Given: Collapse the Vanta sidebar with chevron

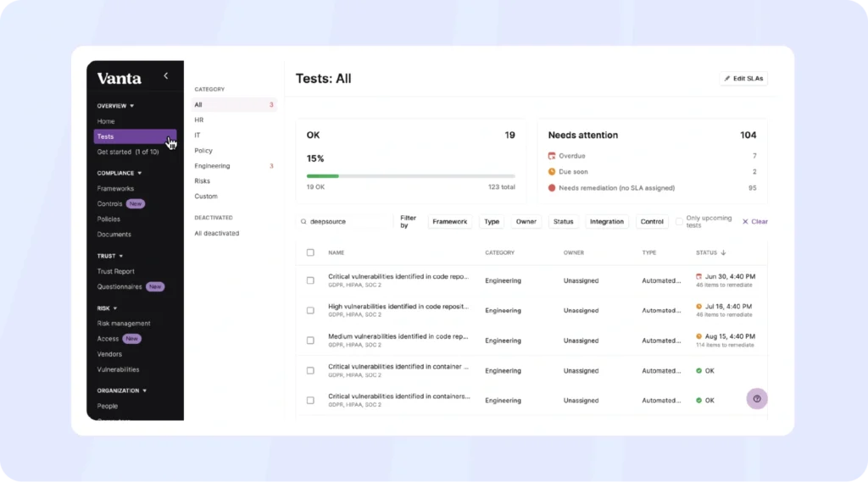Looking at the screenshot, I should coord(165,75).
